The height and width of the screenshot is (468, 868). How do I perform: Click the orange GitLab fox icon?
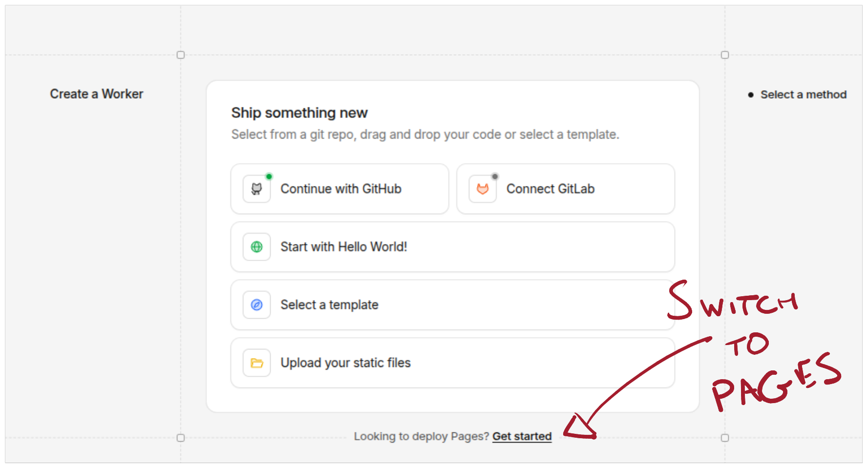point(482,189)
